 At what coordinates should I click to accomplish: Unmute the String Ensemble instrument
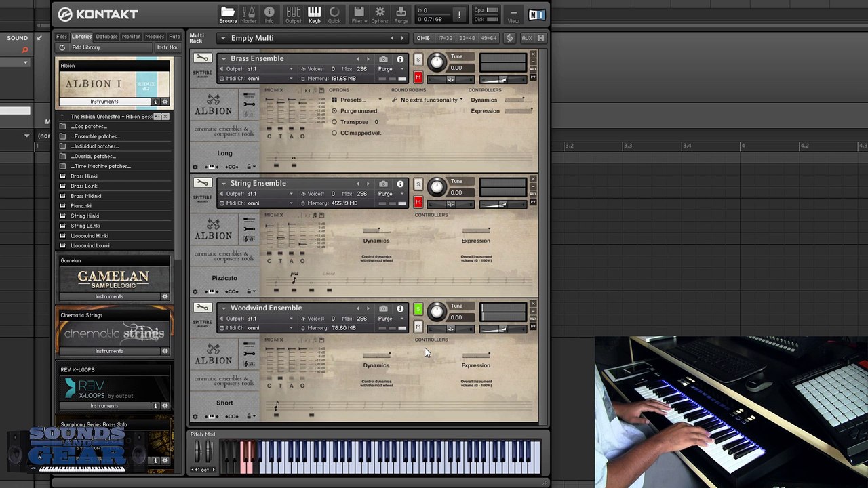(418, 202)
